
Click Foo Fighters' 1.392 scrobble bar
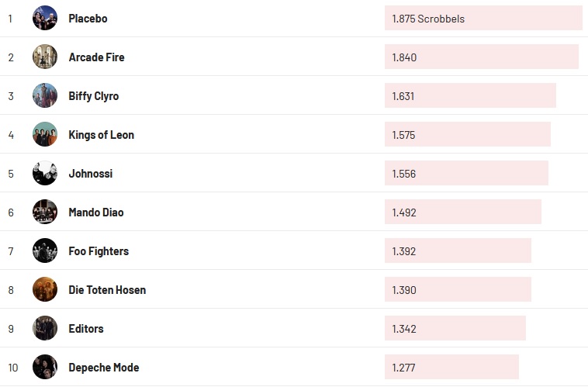tap(458, 251)
